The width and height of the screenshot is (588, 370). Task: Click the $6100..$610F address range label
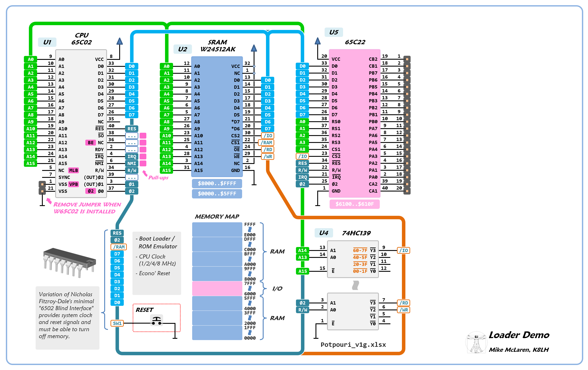(x=354, y=204)
